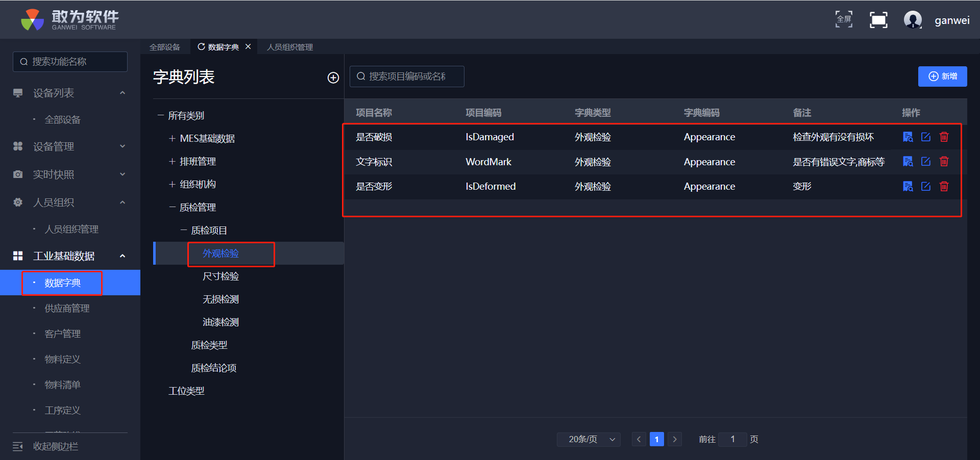Screen dimensions: 980x460
Task: Collapse the 工业基础数据 menu chevron
Action: [x=122, y=255]
